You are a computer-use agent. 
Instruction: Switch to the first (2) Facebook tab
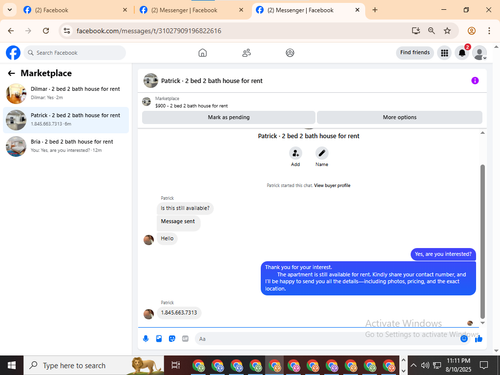point(75,10)
